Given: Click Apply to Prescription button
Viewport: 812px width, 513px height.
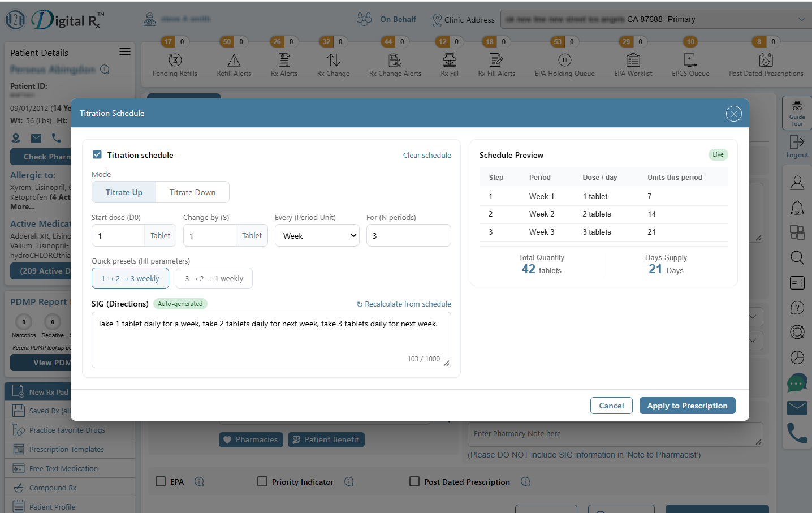Looking at the screenshot, I should tap(688, 406).
